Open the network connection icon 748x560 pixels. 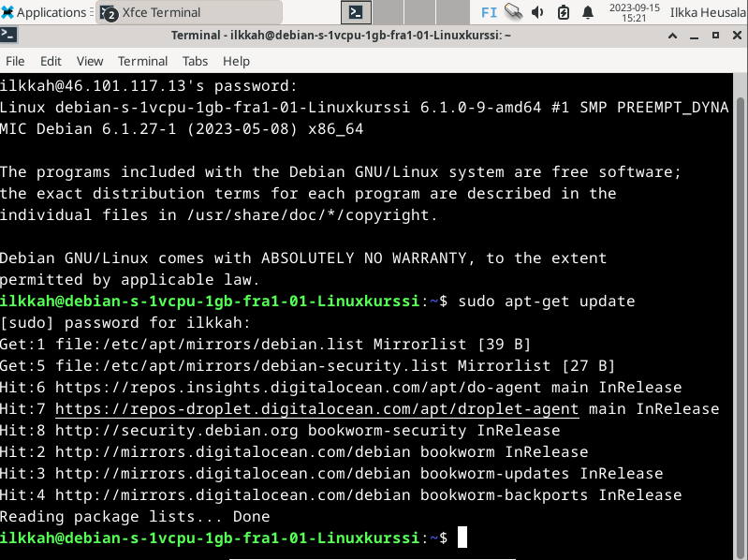pyautogui.click(x=513, y=12)
